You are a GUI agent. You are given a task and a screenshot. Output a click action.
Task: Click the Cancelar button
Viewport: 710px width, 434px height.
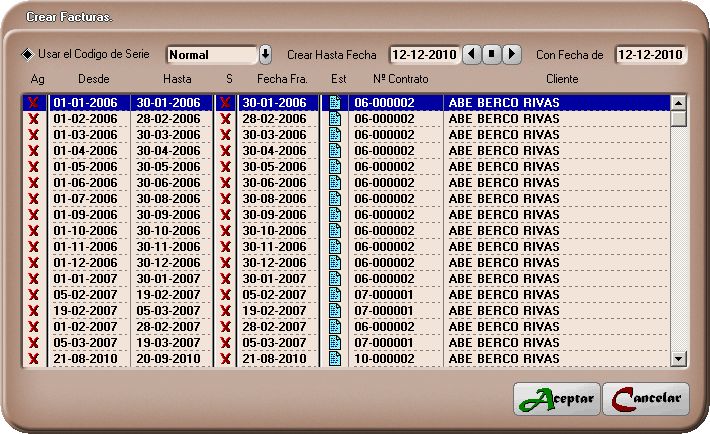(645, 398)
